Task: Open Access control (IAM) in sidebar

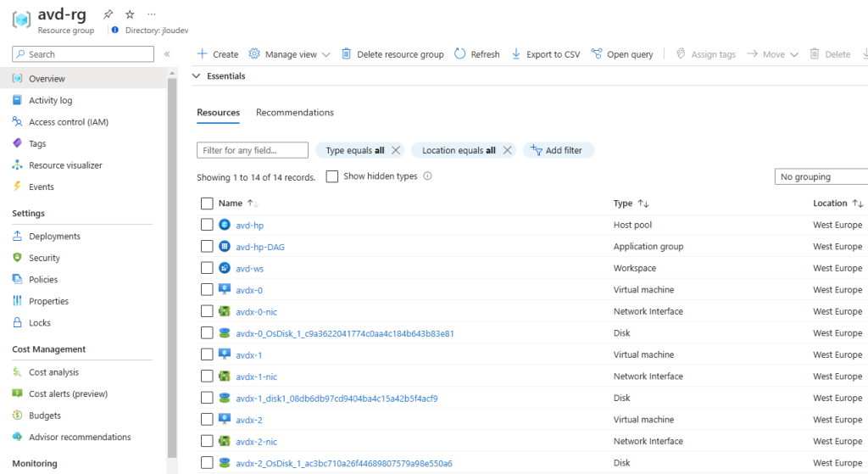Action: 68,122
